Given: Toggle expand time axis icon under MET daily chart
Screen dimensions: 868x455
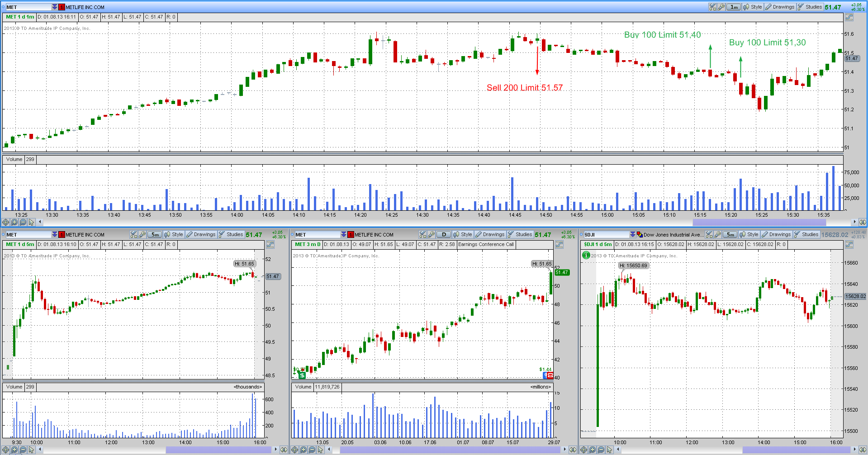Looking at the screenshot, I should (573, 450).
